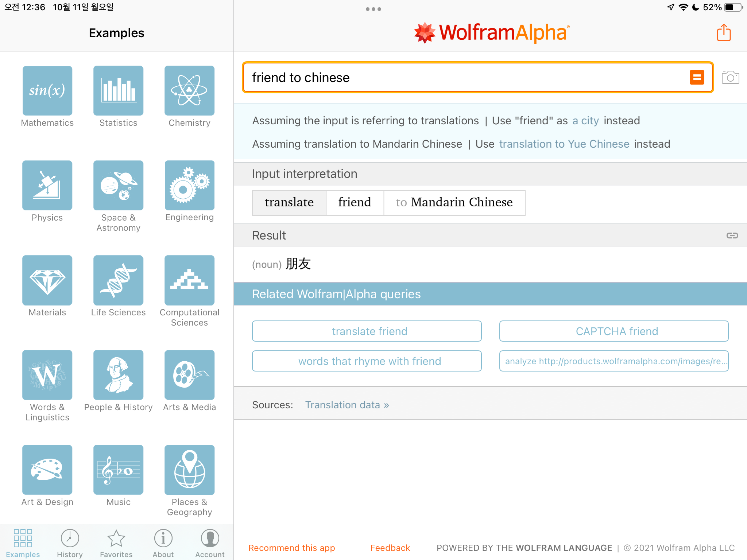Image resolution: width=747 pixels, height=560 pixels.
Task: Click the orange compute button in search box
Action: click(x=697, y=77)
